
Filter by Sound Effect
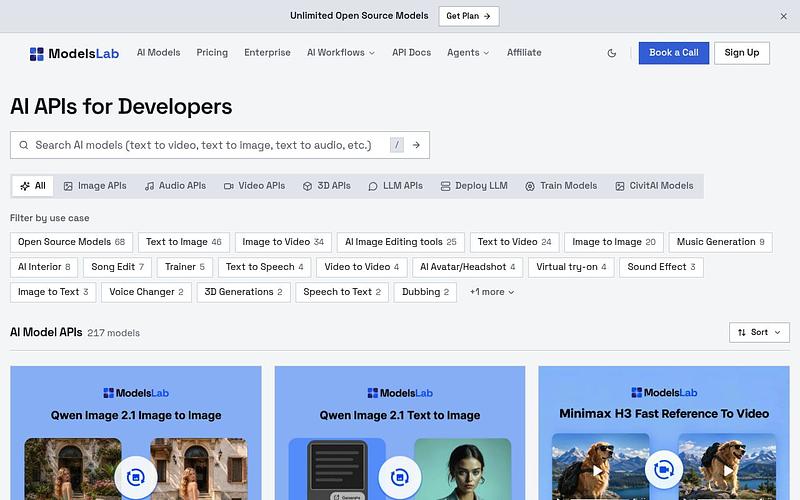pos(661,267)
